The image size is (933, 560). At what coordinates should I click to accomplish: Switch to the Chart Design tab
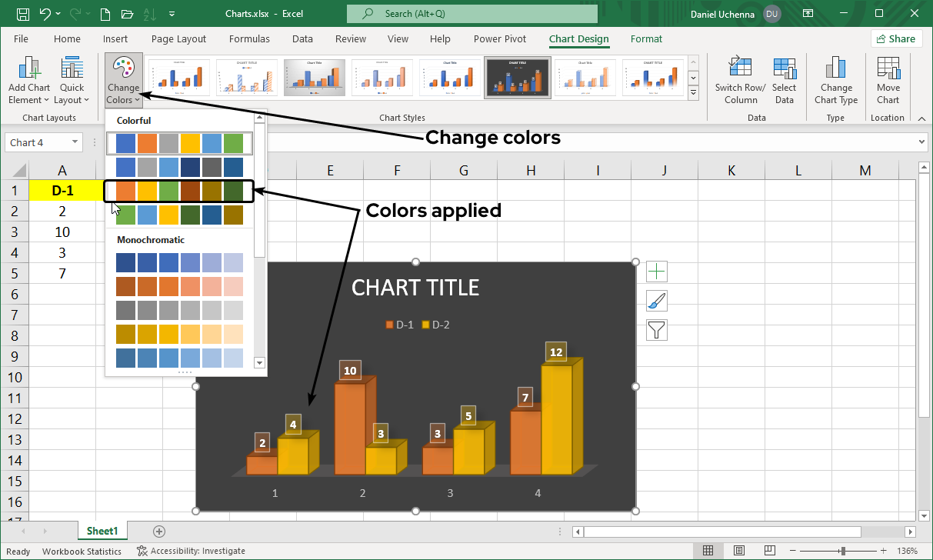pos(579,38)
